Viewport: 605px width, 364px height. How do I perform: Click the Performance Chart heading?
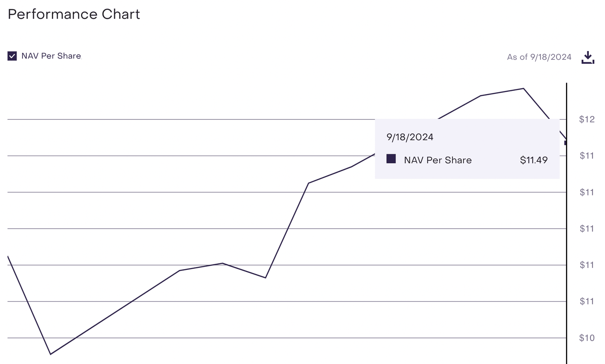(x=74, y=14)
